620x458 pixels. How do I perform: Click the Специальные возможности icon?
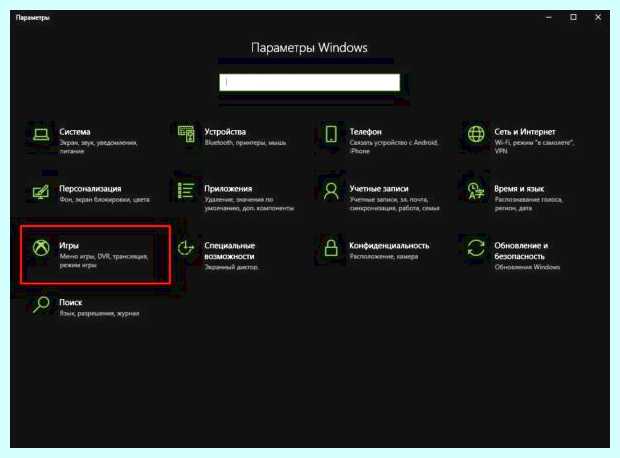[186, 248]
